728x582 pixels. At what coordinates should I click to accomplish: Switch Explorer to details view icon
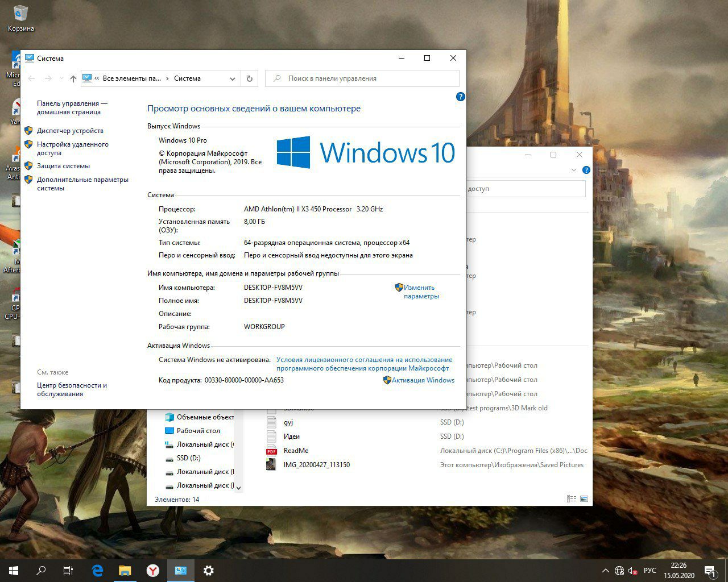pyautogui.click(x=572, y=499)
